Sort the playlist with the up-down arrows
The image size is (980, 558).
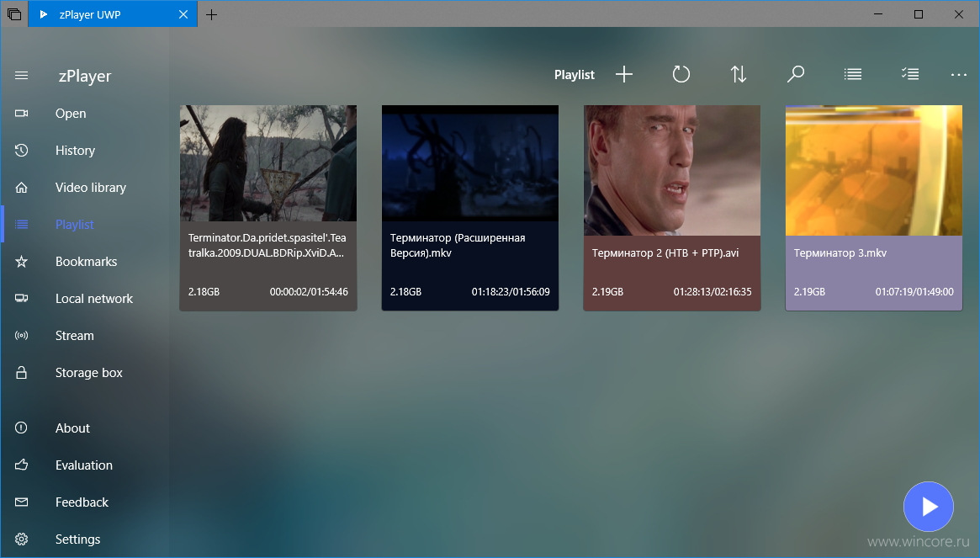click(738, 74)
